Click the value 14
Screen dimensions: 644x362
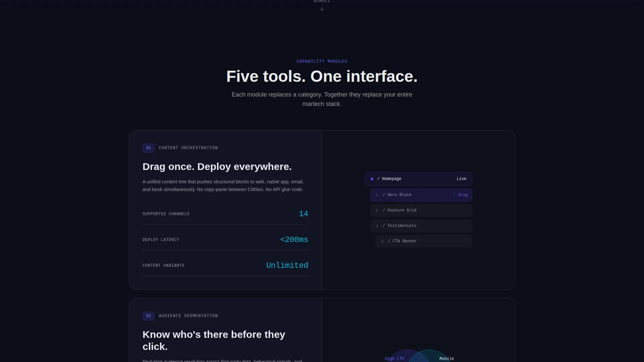(304, 214)
